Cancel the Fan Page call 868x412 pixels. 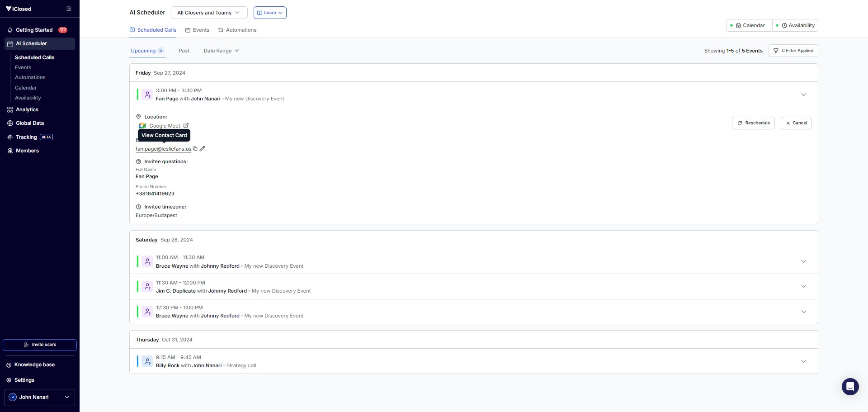(x=796, y=123)
